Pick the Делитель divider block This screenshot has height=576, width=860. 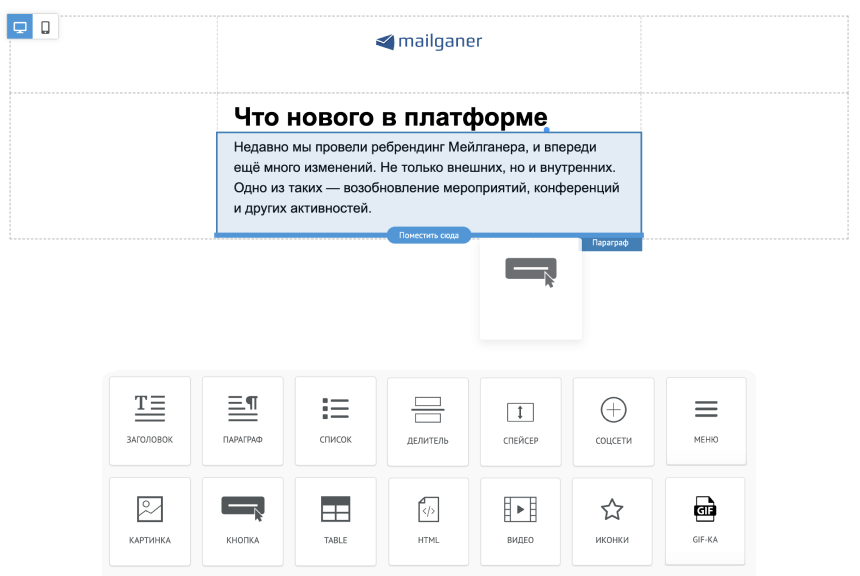coord(428,422)
